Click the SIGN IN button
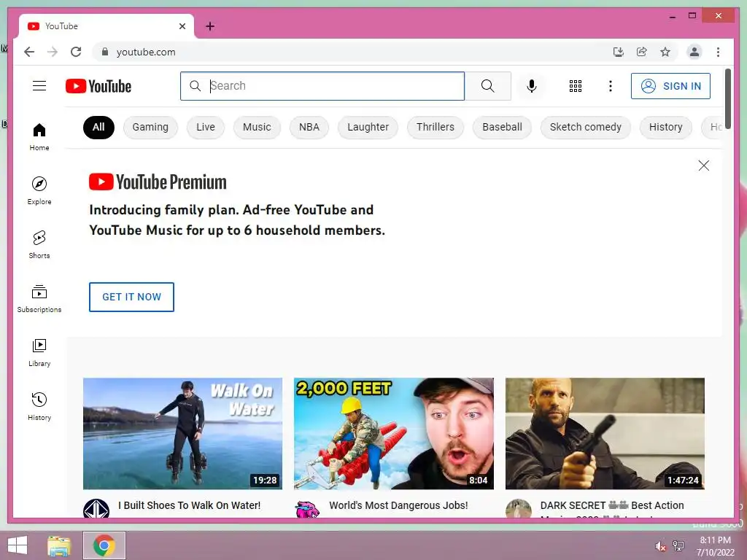 pyautogui.click(x=670, y=86)
